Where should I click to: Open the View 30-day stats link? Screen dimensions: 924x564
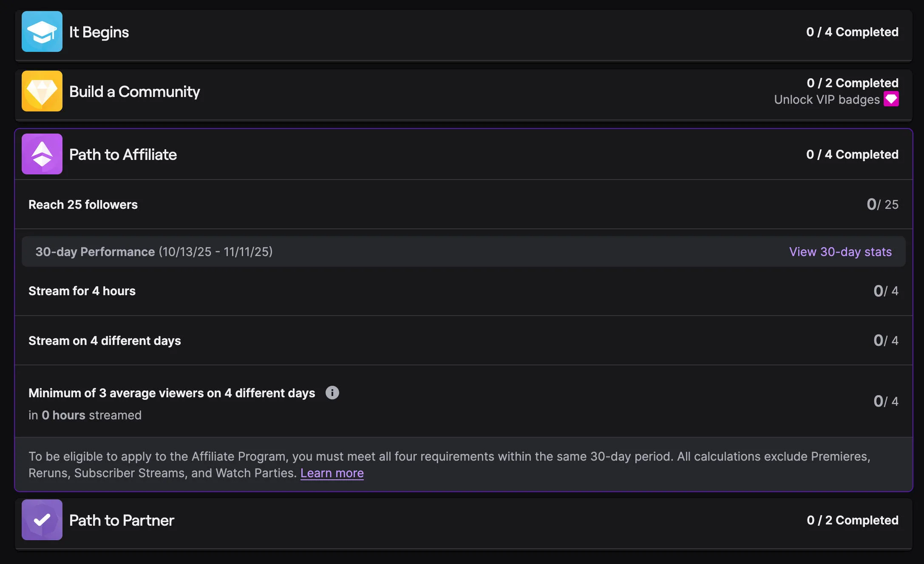[840, 252]
